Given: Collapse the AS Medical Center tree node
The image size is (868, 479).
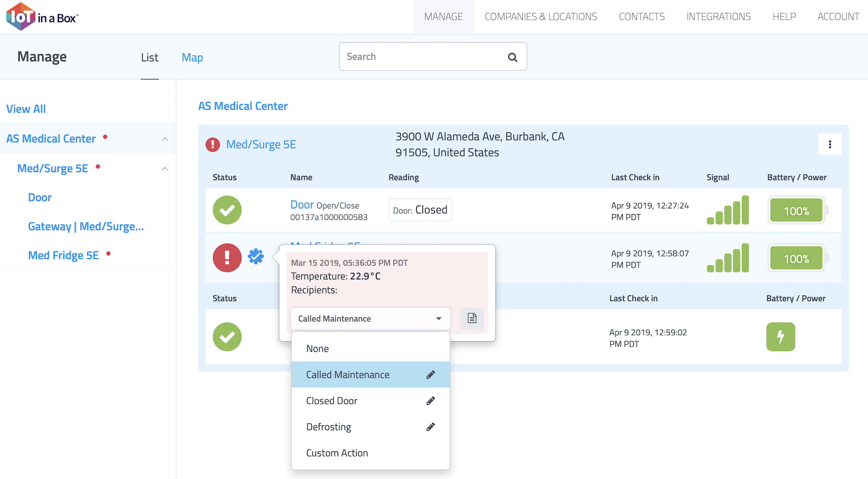Looking at the screenshot, I should tap(165, 139).
